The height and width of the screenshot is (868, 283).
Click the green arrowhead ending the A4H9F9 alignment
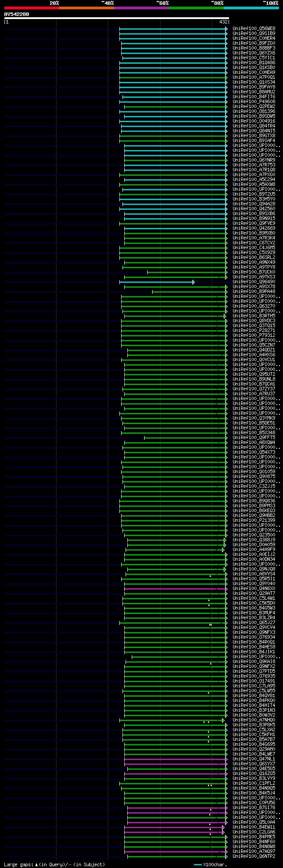coord(223,550)
